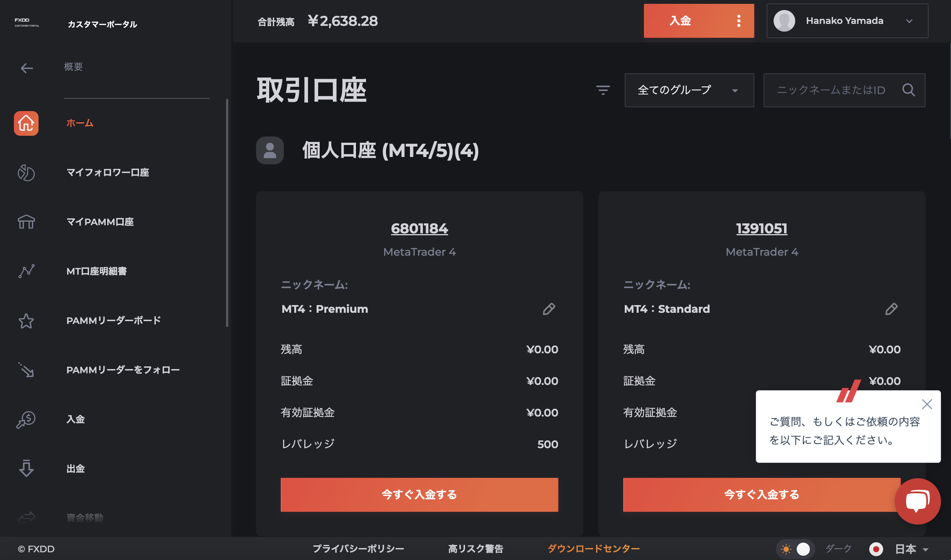Click the ご質問 chat prompt message
The height and width of the screenshot is (560, 951).
pos(845,431)
